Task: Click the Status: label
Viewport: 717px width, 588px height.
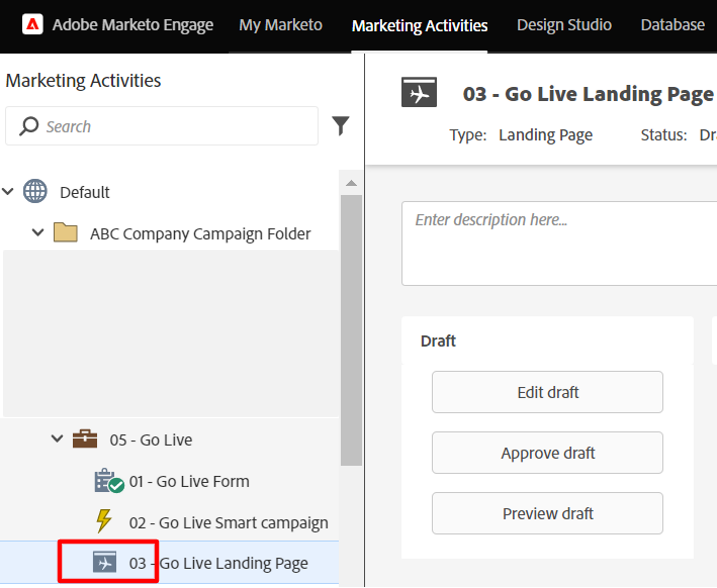Action: 663,135
